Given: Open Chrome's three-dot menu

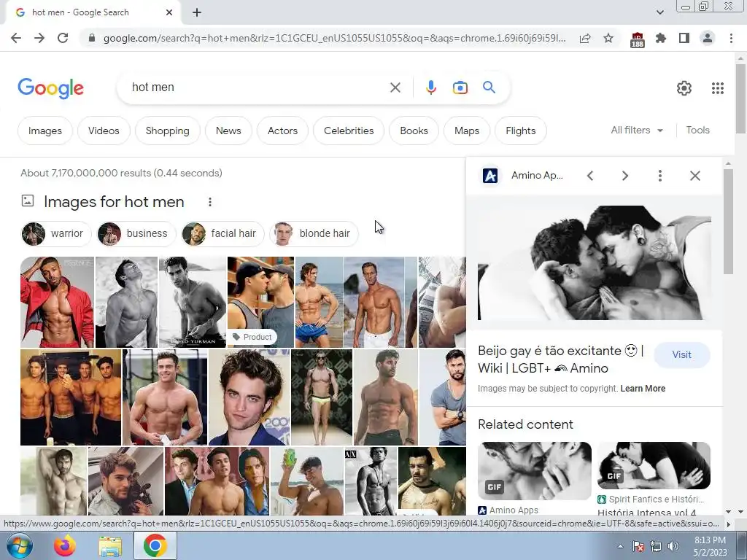Looking at the screenshot, I should tap(731, 38).
